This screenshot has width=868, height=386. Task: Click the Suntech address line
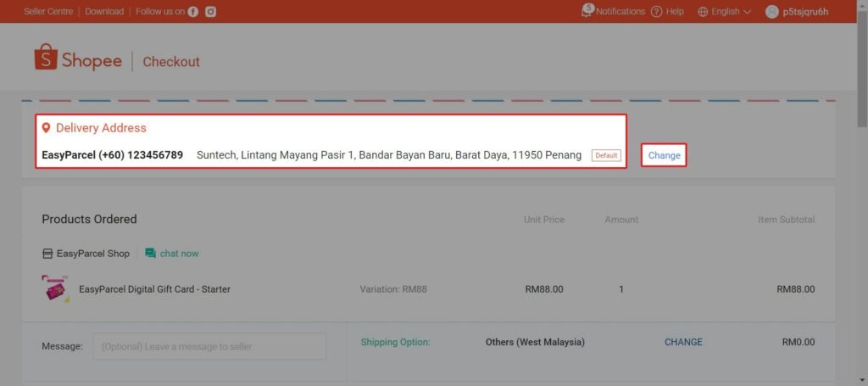click(x=389, y=155)
